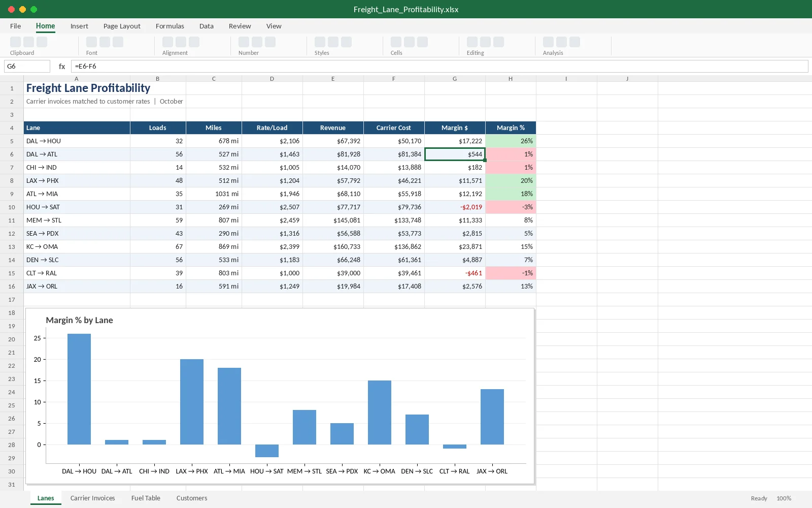Select the Formulas ribbon tab

pos(170,26)
